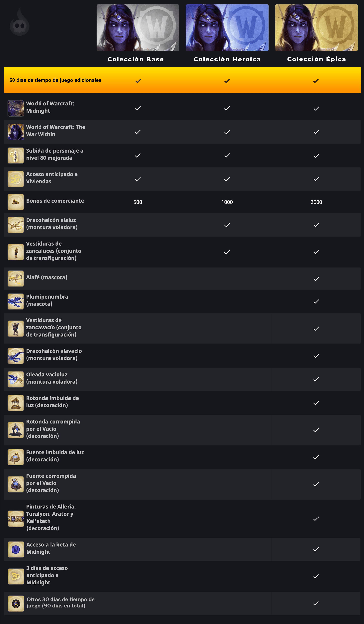
Task: Click the Rotonda imbuida de luz icon
Action: 16,403
